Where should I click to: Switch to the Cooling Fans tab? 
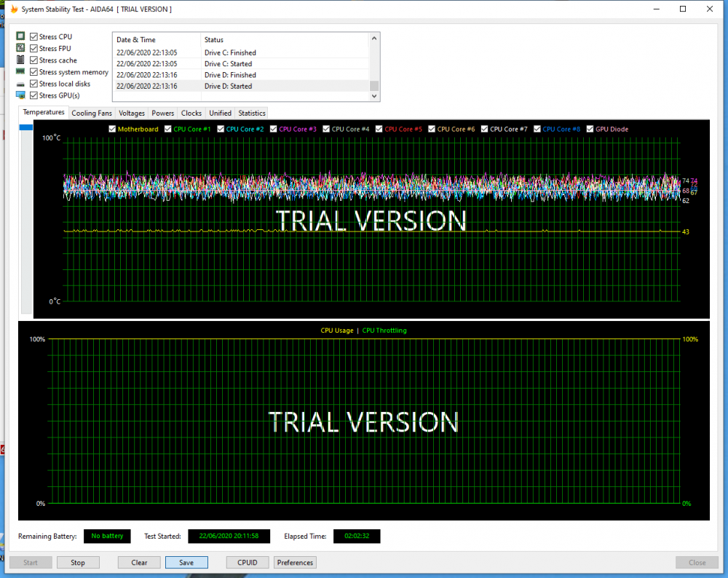pyautogui.click(x=92, y=113)
